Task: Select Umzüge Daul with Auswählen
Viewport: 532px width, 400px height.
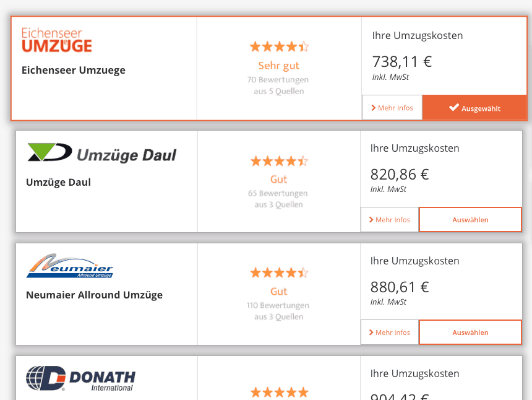Action: (470, 220)
